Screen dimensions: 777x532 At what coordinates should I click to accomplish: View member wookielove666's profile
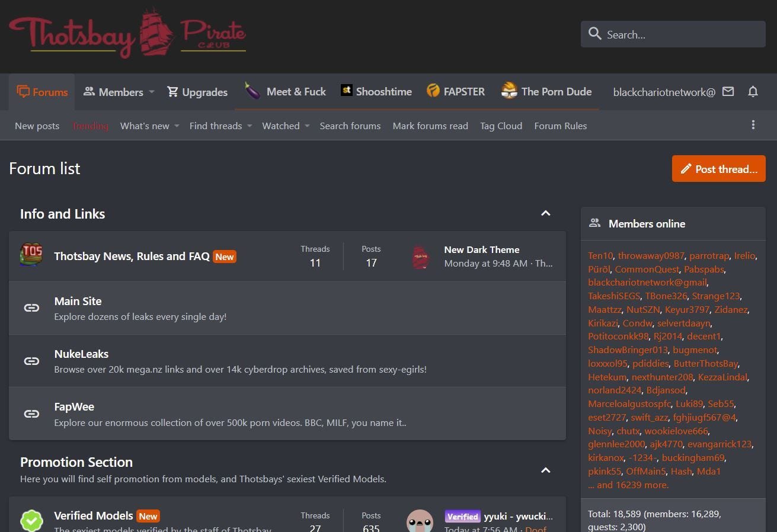pyautogui.click(x=676, y=431)
